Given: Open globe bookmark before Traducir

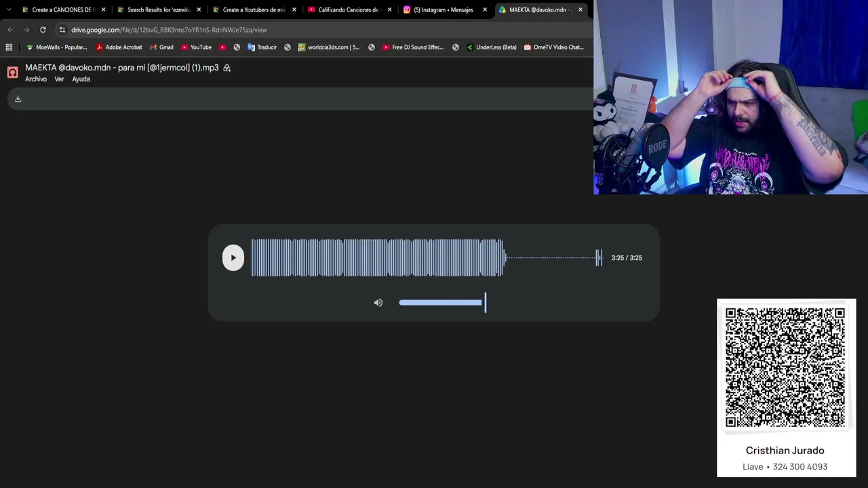Looking at the screenshot, I should tap(237, 47).
